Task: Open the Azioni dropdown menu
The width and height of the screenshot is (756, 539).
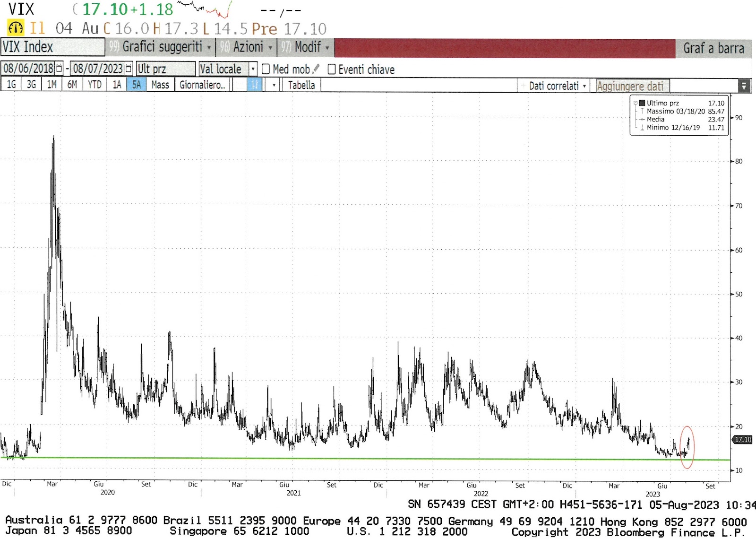Action: (x=246, y=47)
